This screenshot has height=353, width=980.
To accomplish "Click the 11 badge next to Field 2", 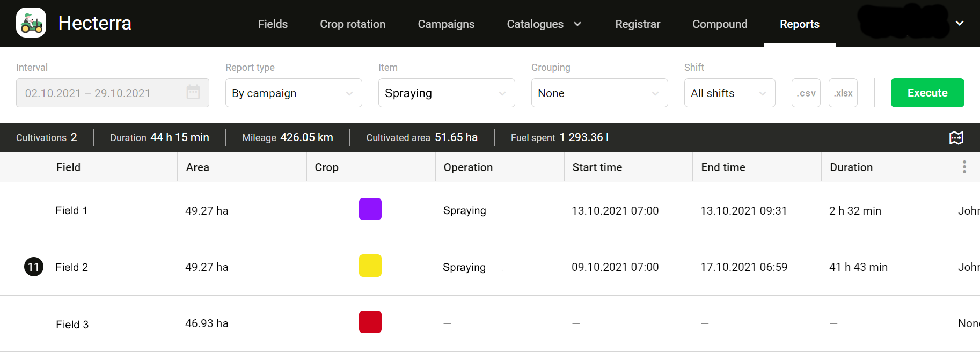I will (x=34, y=267).
